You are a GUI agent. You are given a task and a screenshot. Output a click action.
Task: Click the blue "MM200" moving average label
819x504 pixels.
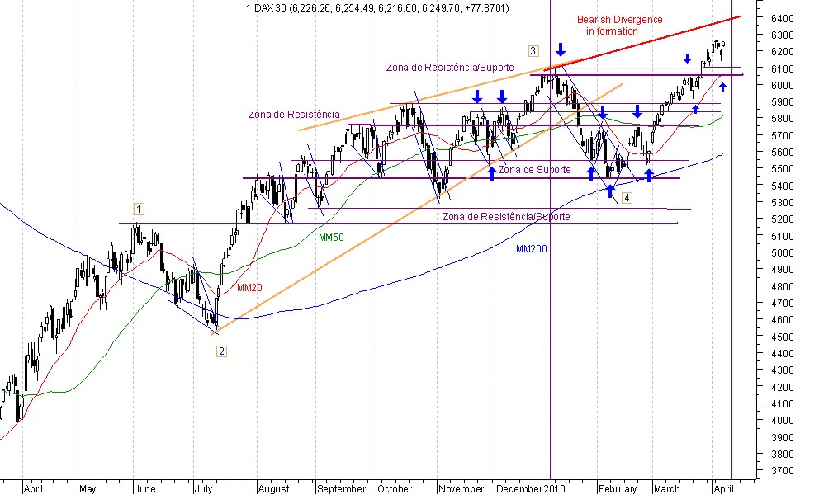tap(531, 249)
